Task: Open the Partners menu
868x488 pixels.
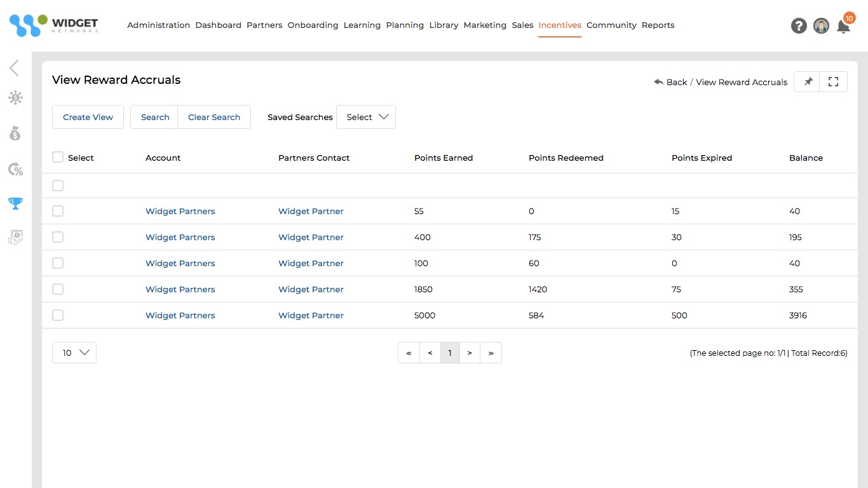Action: click(264, 25)
